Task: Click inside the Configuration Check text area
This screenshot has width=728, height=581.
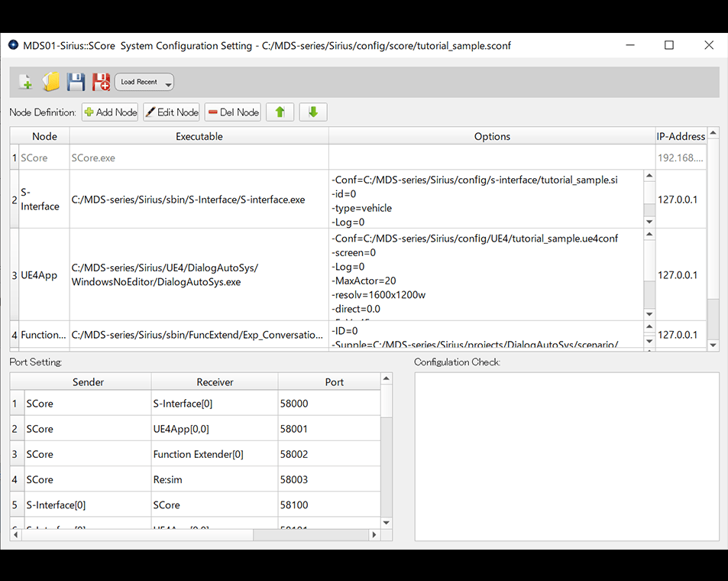Action: point(566,456)
